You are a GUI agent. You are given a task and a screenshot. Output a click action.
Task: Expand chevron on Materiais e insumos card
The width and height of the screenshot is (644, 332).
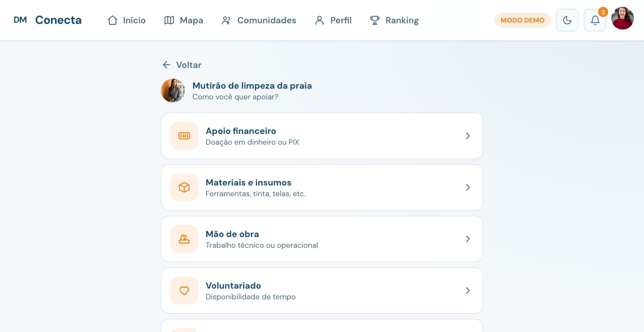click(468, 187)
